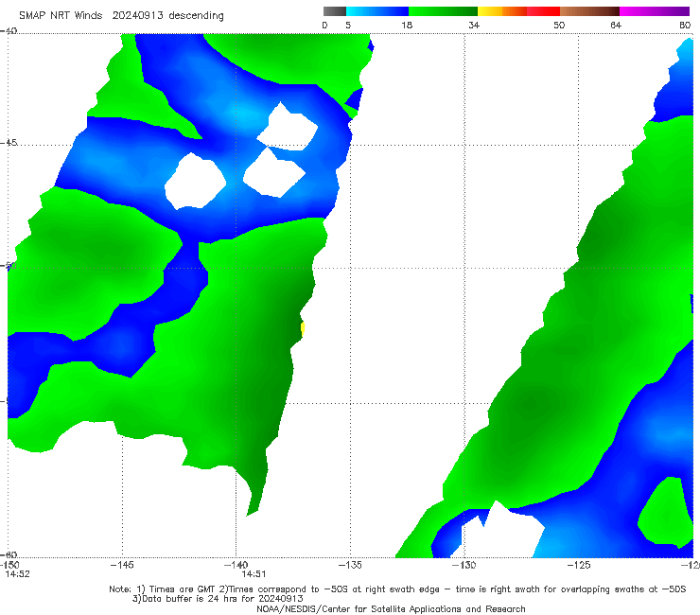Click the color bar label '34'
700x615 pixels.
pyautogui.click(x=474, y=25)
